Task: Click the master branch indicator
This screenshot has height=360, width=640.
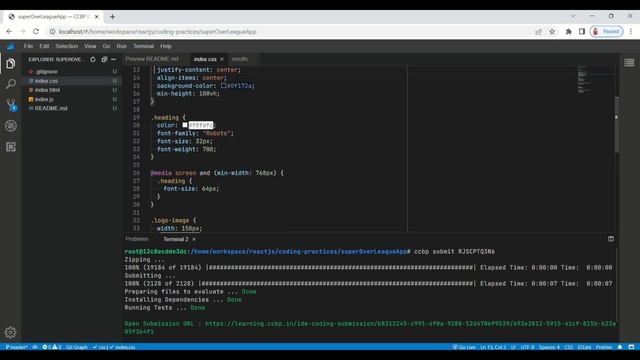Action: point(16,347)
